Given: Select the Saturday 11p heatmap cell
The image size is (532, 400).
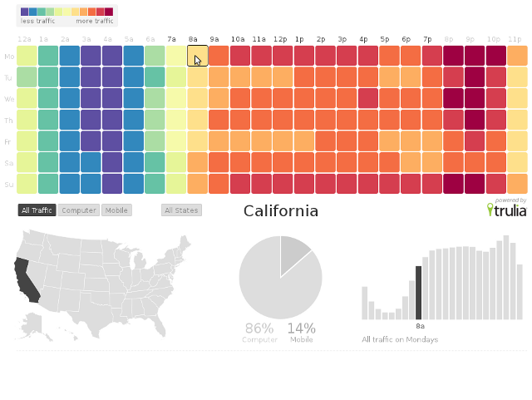Looking at the screenshot, I should pos(517,161).
